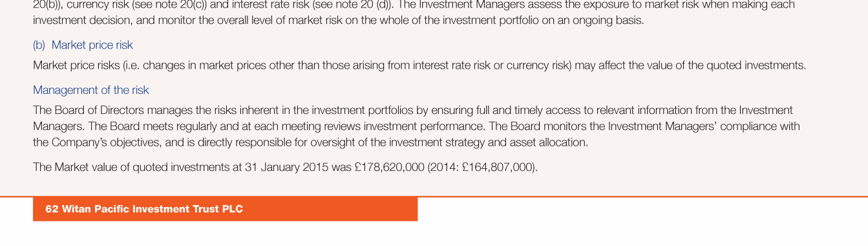Viewport: 868px width, 246px height.
Task: Click the "(b) Market price risk" heading
Action: click(x=83, y=45)
